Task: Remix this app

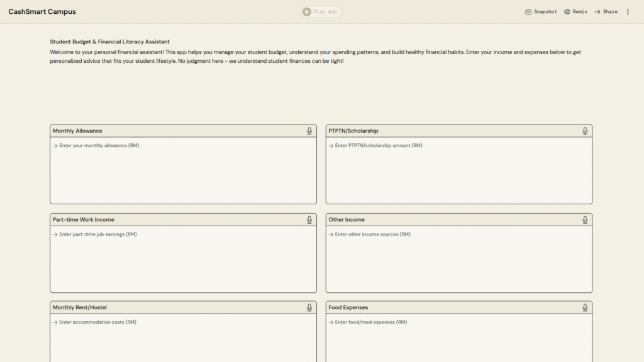Action: 575,12
